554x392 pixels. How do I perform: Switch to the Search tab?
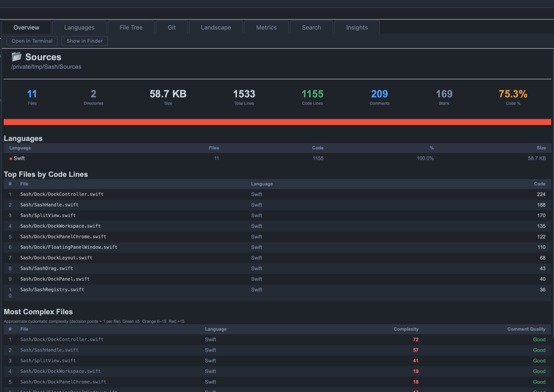(x=312, y=27)
